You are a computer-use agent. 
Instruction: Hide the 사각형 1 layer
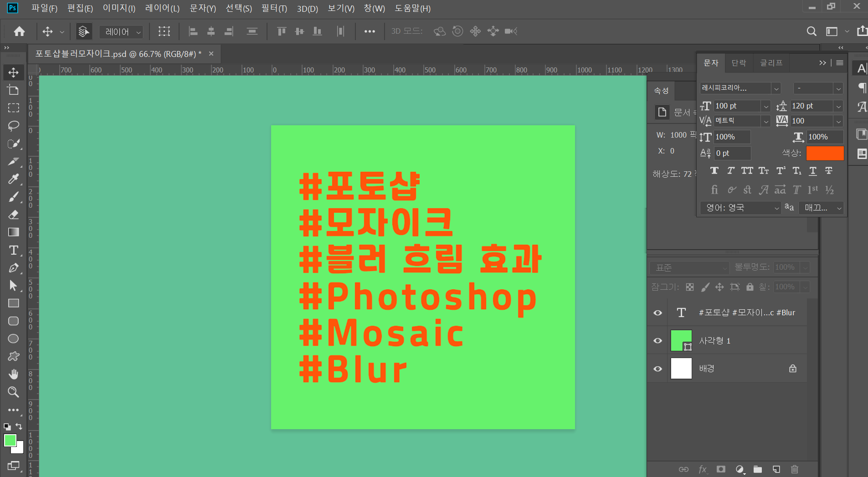click(657, 341)
